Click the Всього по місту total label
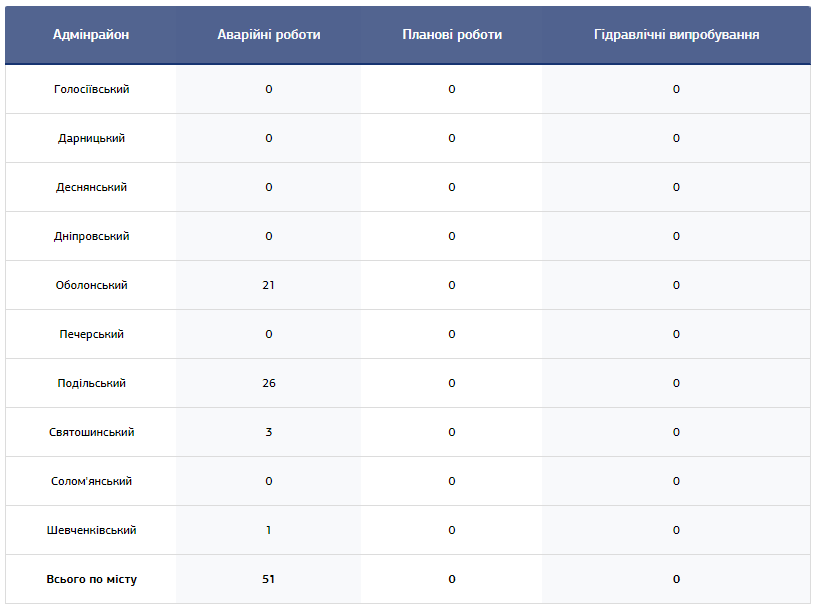 point(91,580)
